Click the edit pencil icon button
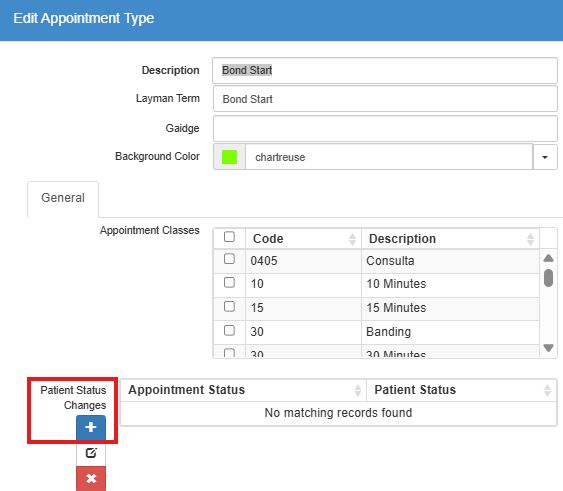Image resolution: width=563 pixels, height=491 pixels. pos(91,453)
